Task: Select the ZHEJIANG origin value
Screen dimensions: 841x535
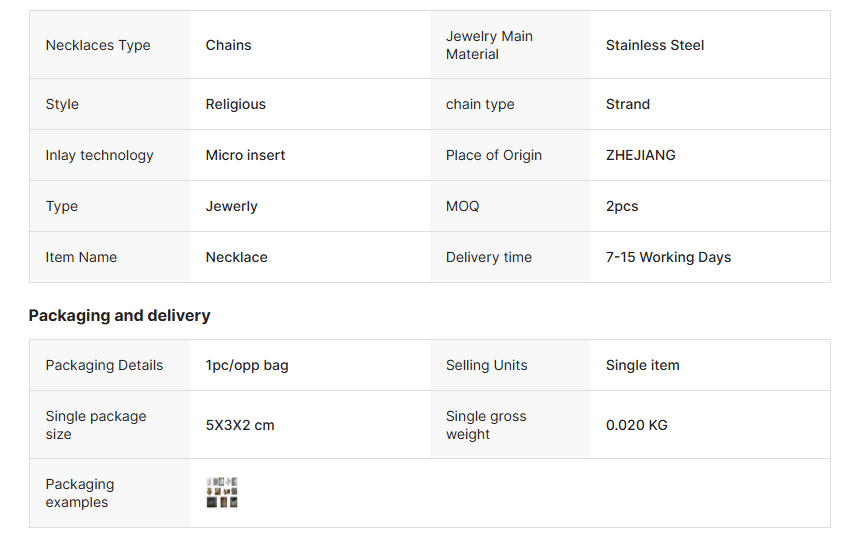Action: coord(640,155)
